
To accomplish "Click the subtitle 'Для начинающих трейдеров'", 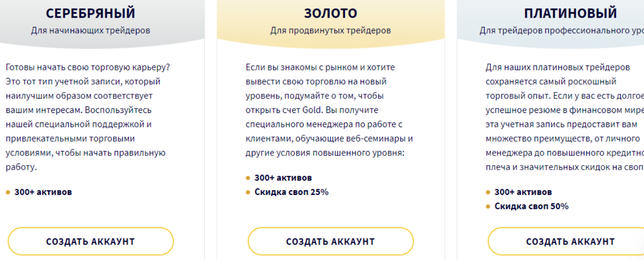I will click(91, 31).
